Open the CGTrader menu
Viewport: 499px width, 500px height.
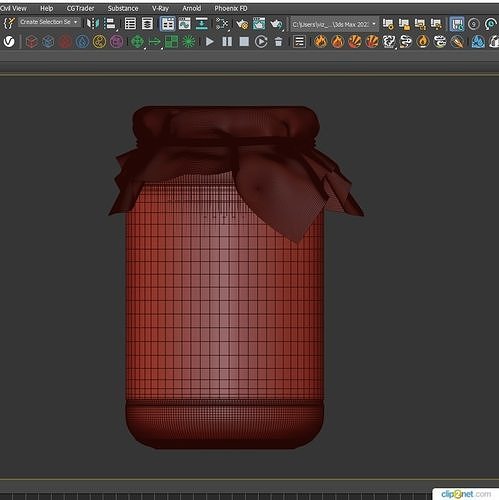(x=80, y=8)
